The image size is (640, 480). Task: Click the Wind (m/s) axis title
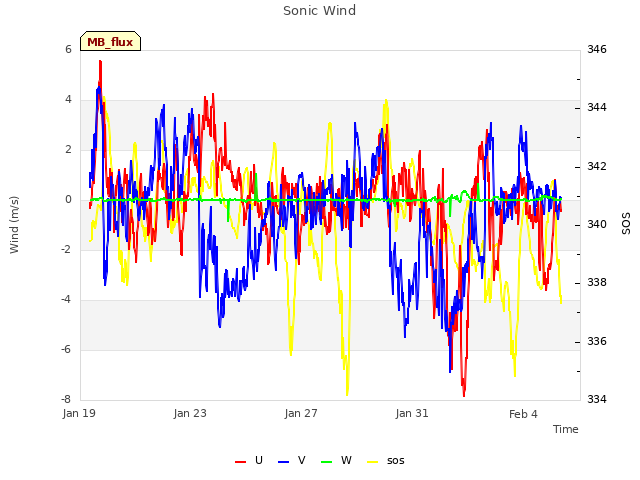14,225
